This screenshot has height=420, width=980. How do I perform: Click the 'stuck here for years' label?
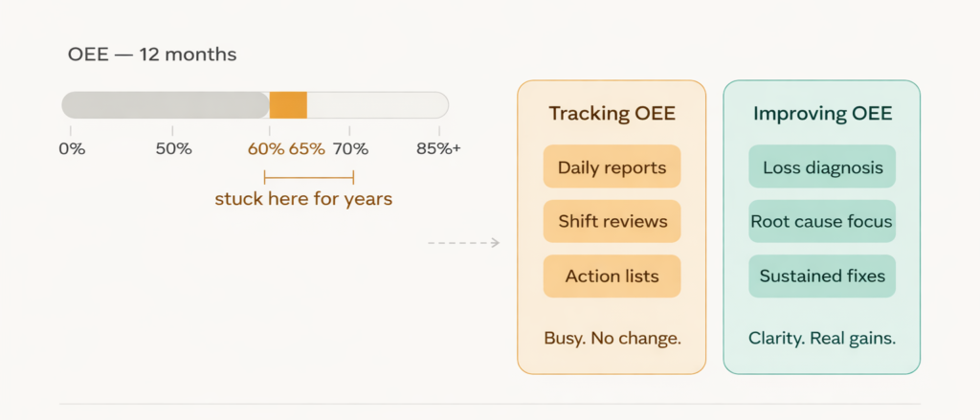click(303, 199)
